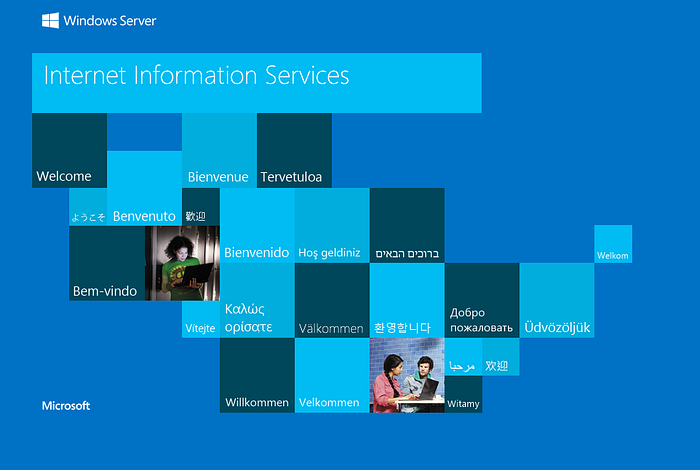This screenshot has height=470, width=700.
Task: Click the simplified Chinese 欢迎 tile
Action: click(501, 357)
